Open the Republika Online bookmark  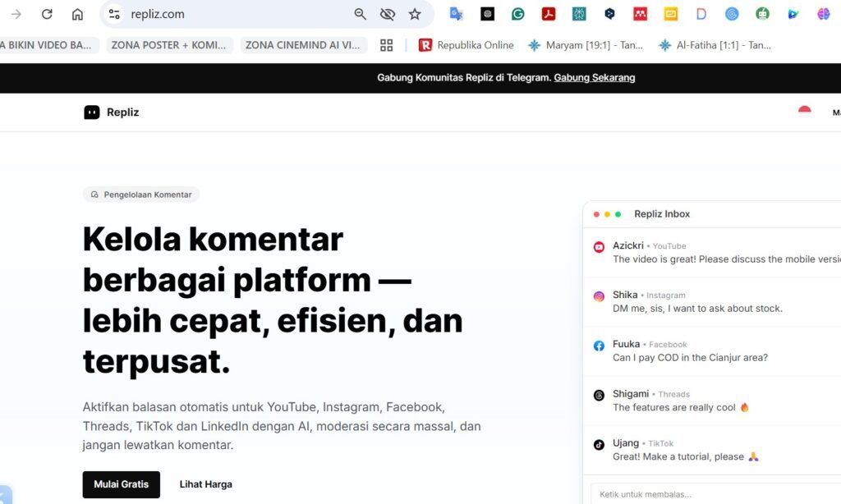pos(466,45)
